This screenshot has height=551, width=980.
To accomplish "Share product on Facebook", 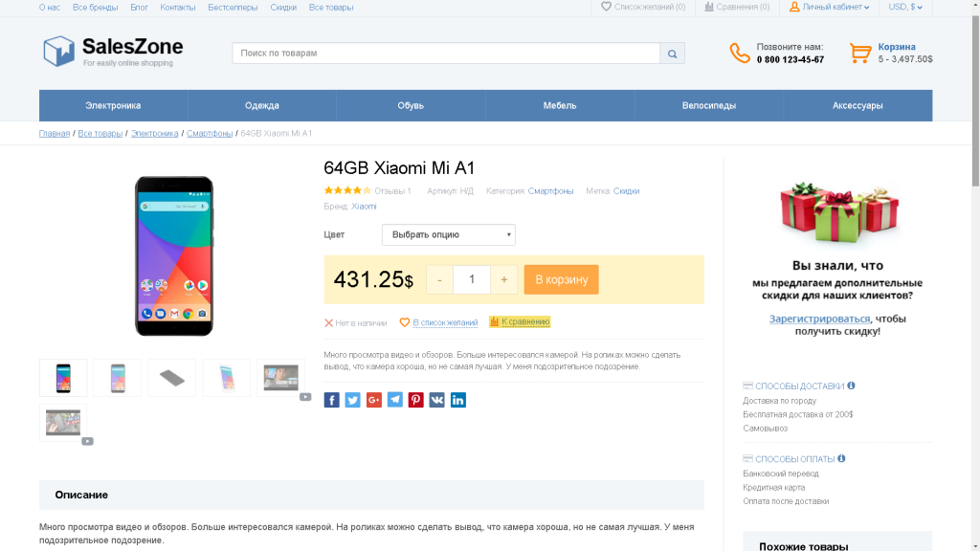I will [x=332, y=400].
